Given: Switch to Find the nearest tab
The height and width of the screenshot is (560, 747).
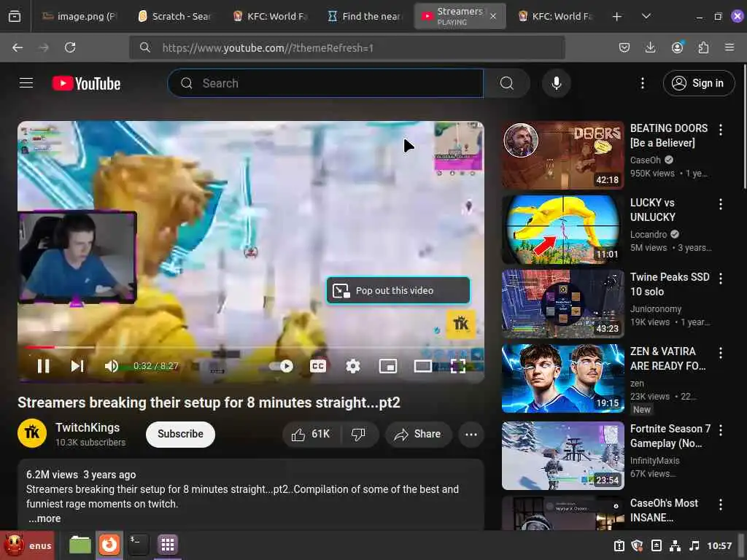Looking at the screenshot, I should point(365,16).
